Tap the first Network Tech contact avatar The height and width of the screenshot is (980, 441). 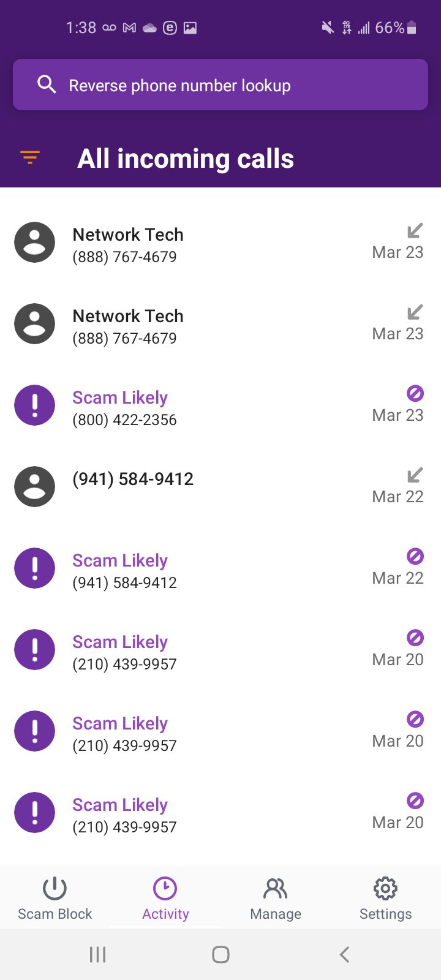(35, 243)
